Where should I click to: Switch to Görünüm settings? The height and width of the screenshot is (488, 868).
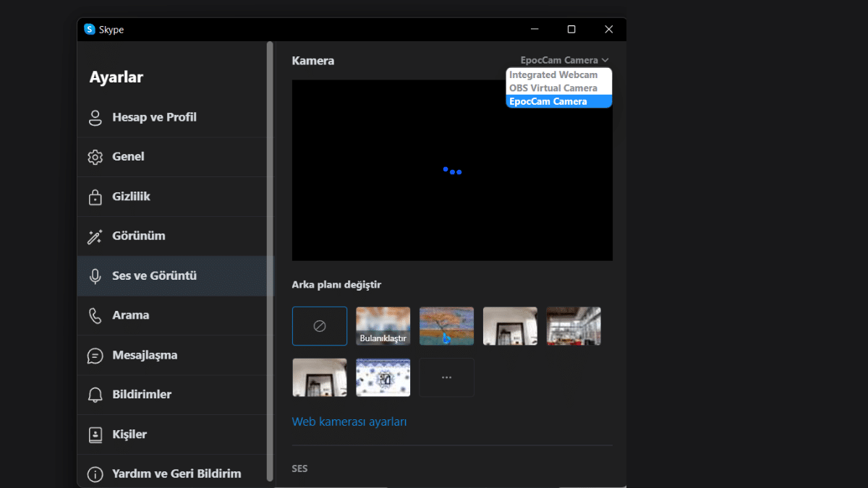point(172,236)
